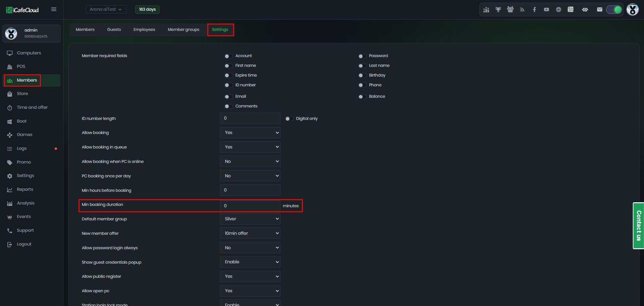Click the Store bag icon in sidebar
The image size is (644, 306).
(x=10, y=94)
